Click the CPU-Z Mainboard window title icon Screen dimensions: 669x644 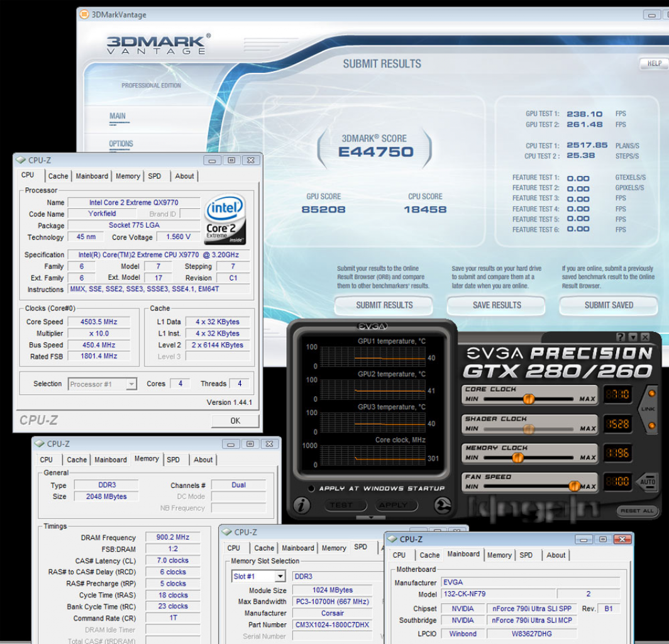pyautogui.click(x=392, y=540)
